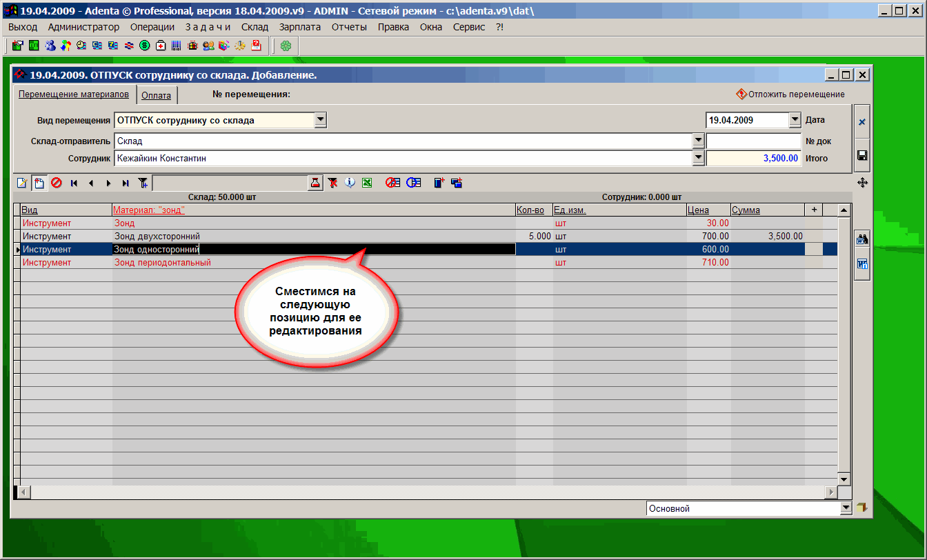Open the Вид перемещения dropdown
Viewport: 927px width, 560px height.
320,120
